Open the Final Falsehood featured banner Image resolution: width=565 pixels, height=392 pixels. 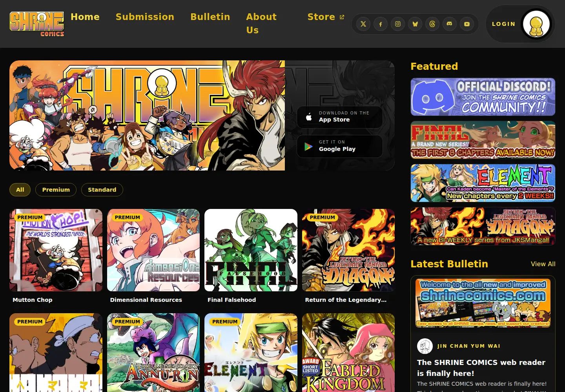(x=483, y=140)
